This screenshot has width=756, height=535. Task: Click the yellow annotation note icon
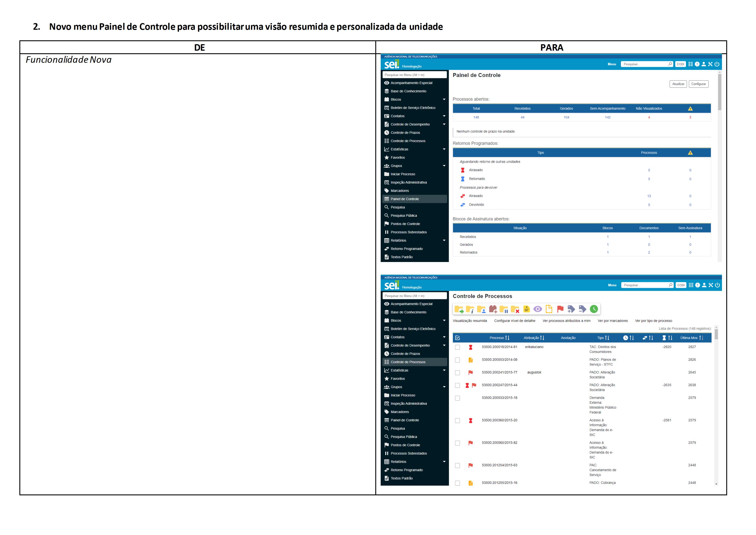527,309
